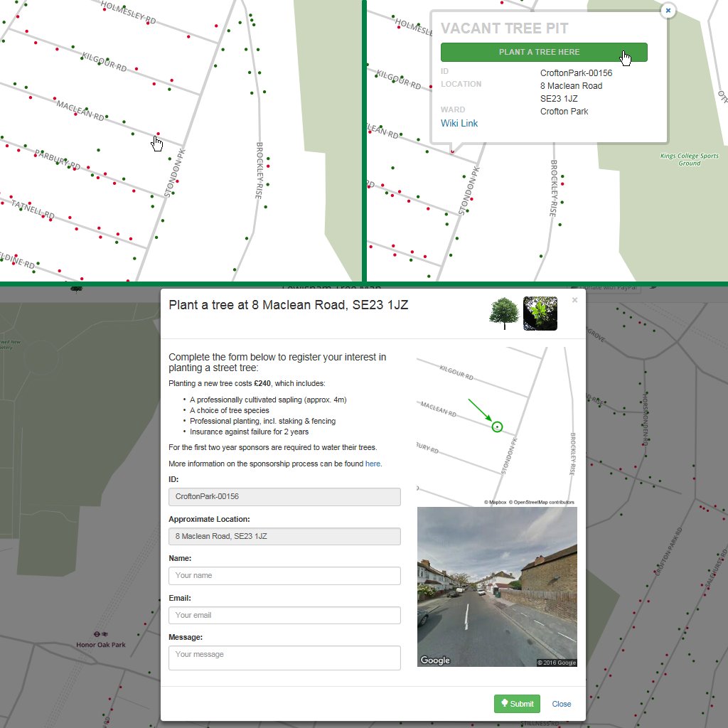Click the Message text area
This screenshot has height=728, width=728.
(x=284, y=658)
